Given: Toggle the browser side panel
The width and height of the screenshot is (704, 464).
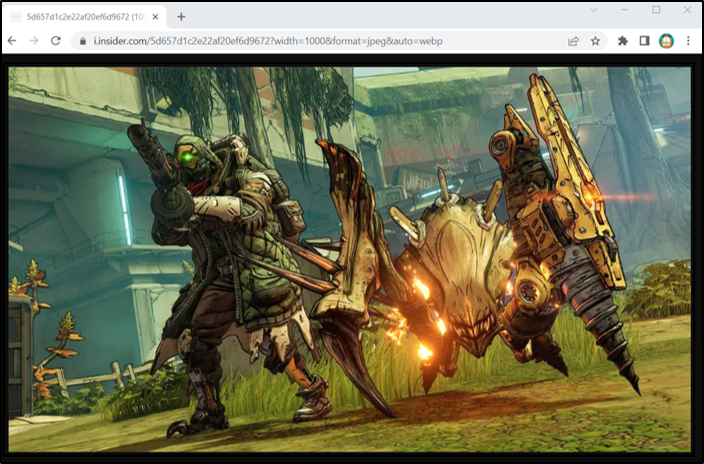Looking at the screenshot, I should 644,41.
